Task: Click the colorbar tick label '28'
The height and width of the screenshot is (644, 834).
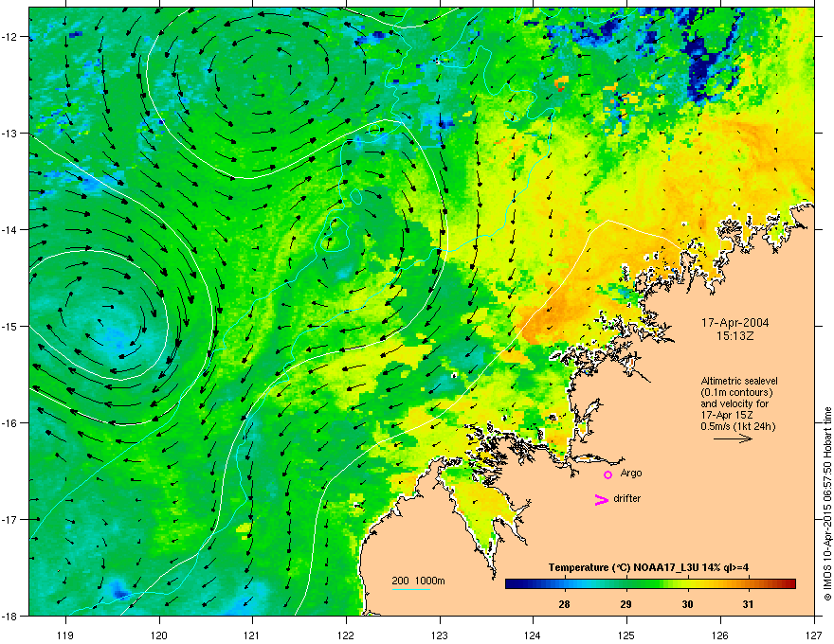Action: [564, 604]
